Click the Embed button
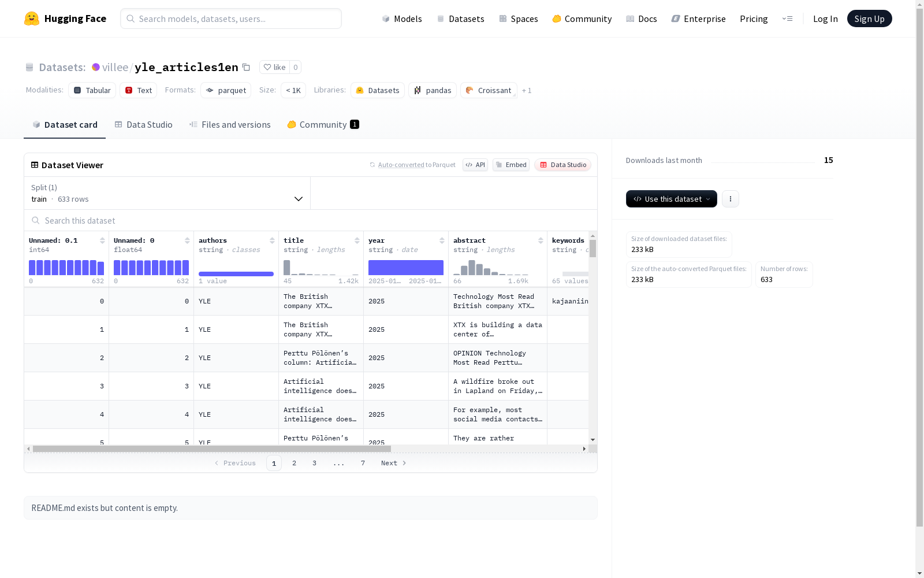 coord(511,165)
